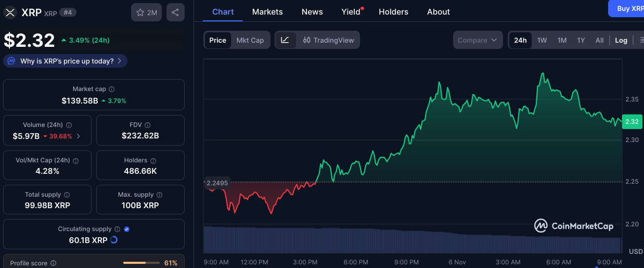This screenshot has height=268, width=644.
Task: Toggle the Log scale option
Action: tap(621, 40)
